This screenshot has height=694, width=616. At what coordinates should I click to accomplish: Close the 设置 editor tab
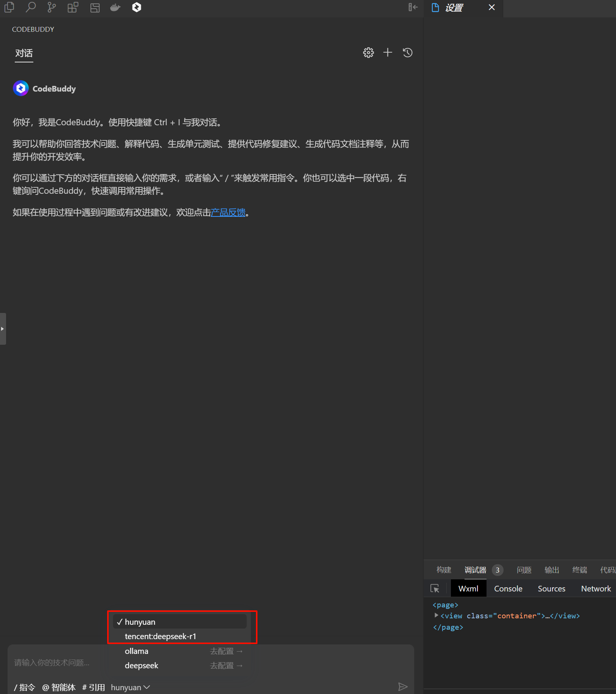click(x=491, y=7)
